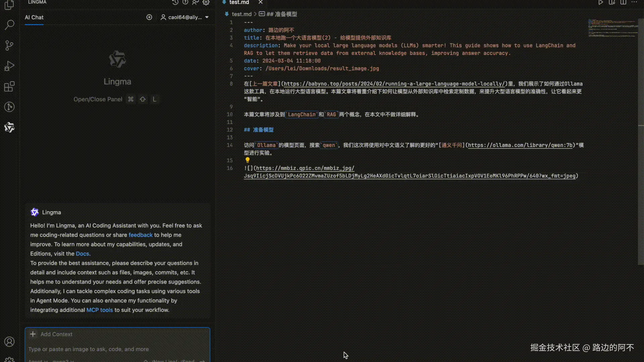The width and height of the screenshot is (644, 362).
Task: Open the Explorer view in activity bar
Action: 9,5
